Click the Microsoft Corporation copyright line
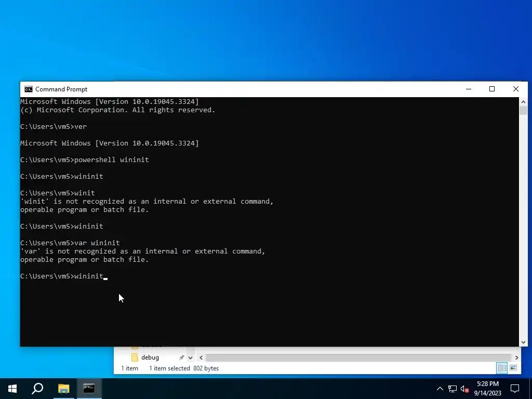 click(x=118, y=110)
